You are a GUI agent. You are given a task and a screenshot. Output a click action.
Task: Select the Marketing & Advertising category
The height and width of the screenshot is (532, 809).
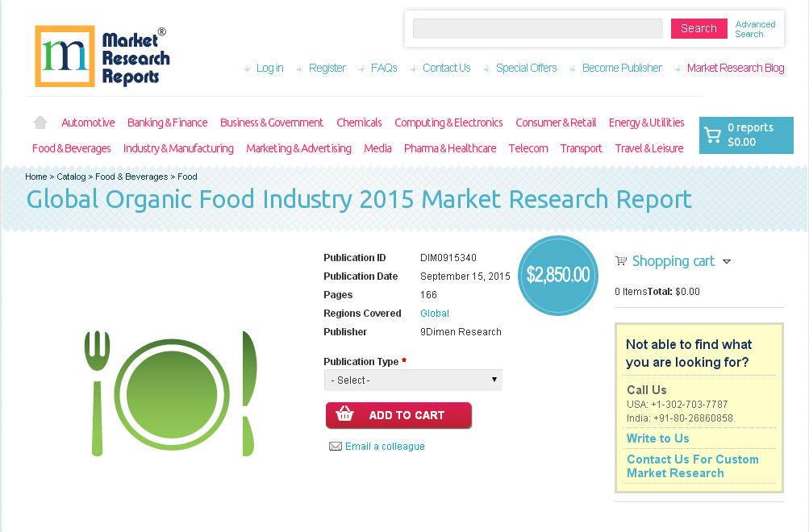pyautogui.click(x=298, y=148)
